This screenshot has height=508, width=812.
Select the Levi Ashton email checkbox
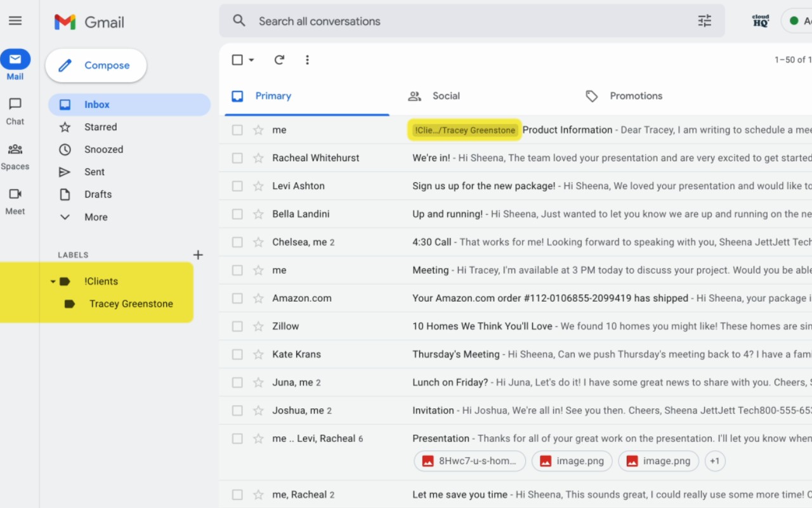[237, 186]
